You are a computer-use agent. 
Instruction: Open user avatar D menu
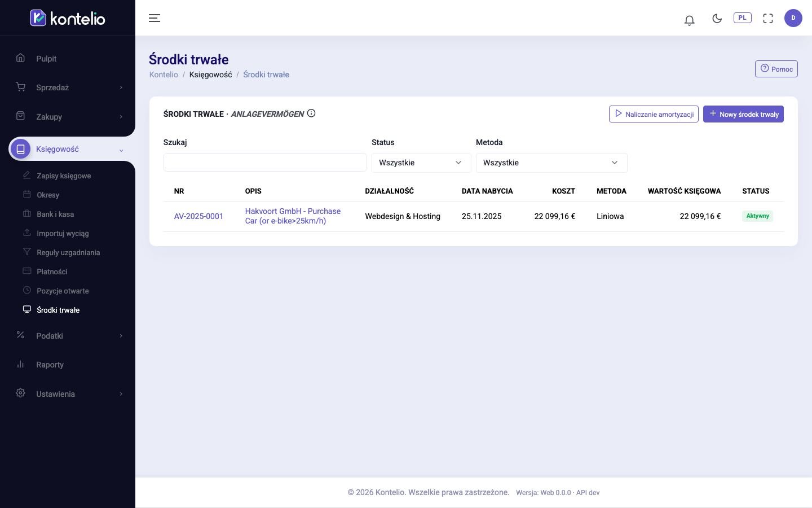coord(793,18)
